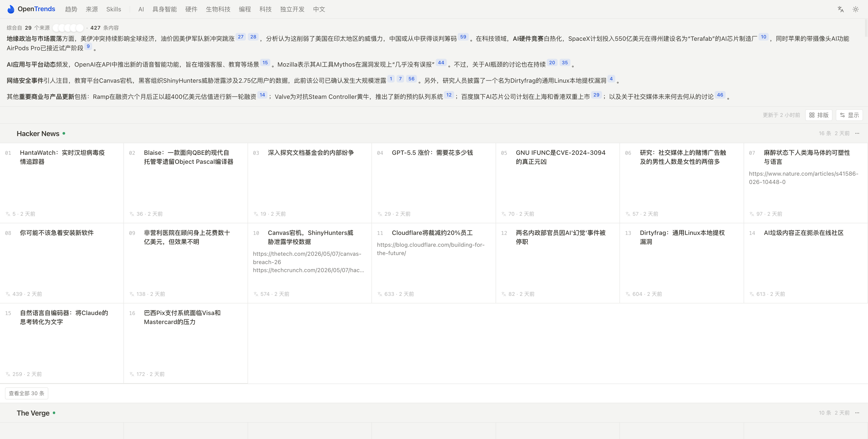
Task: Click the source avatars next to 29 个来源
Action: pyautogui.click(x=68, y=28)
